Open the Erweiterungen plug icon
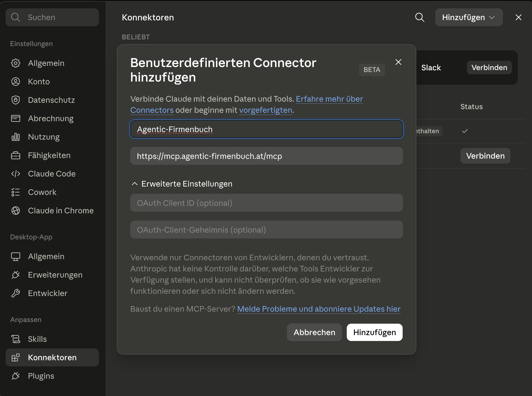Screen dimensions: 532x396 point(16,275)
